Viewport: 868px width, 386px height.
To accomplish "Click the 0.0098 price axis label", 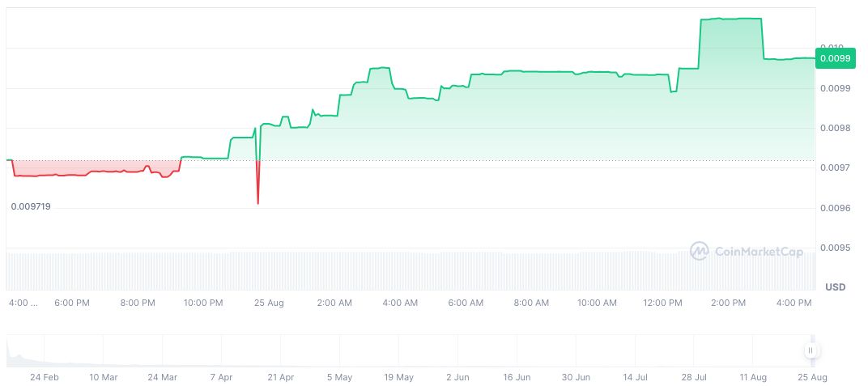I will click(x=833, y=128).
